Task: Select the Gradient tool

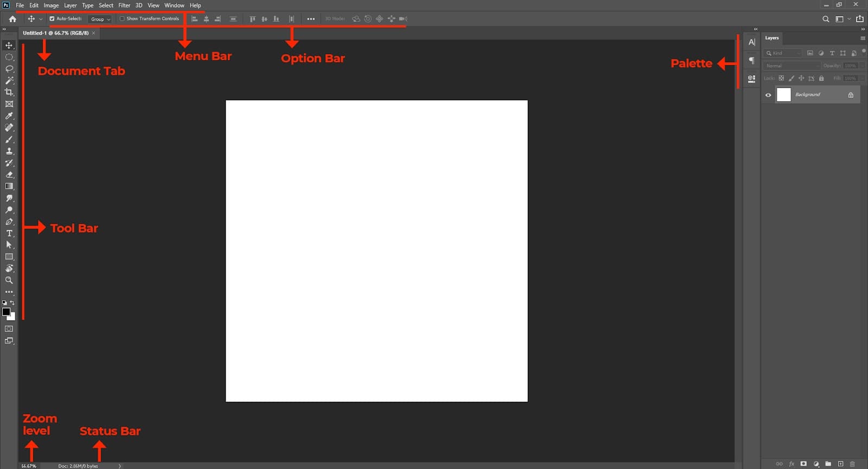Action: point(9,186)
